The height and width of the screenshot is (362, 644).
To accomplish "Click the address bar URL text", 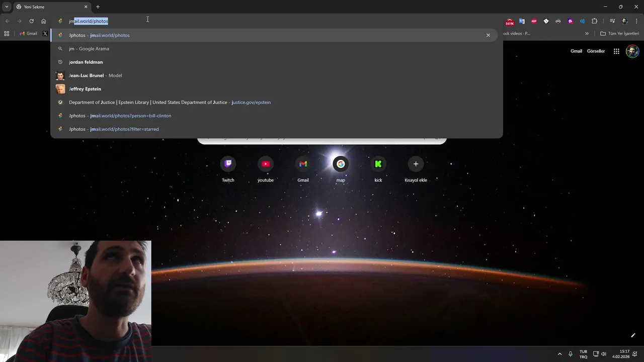I will tap(89, 21).
